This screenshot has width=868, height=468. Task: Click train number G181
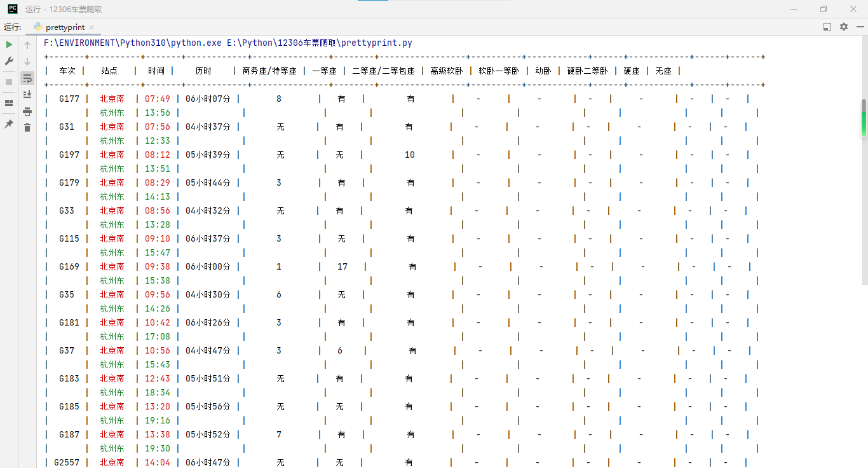coord(69,322)
